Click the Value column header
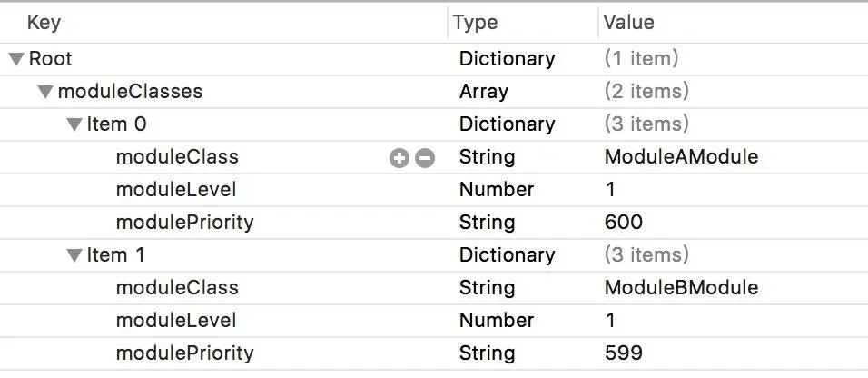This screenshot has width=868, height=378. point(628,23)
